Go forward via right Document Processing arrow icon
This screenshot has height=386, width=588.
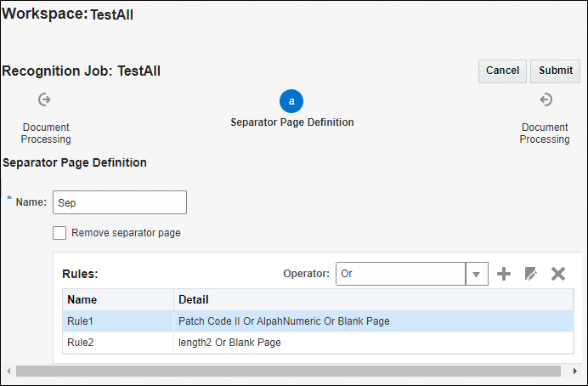point(546,99)
